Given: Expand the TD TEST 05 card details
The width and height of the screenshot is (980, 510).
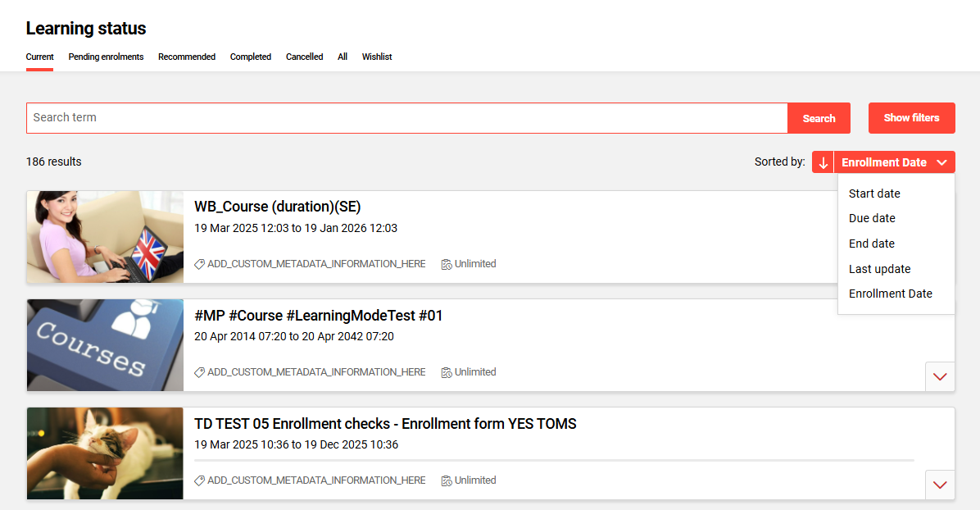Looking at the screenshot, I should [940, 485].
